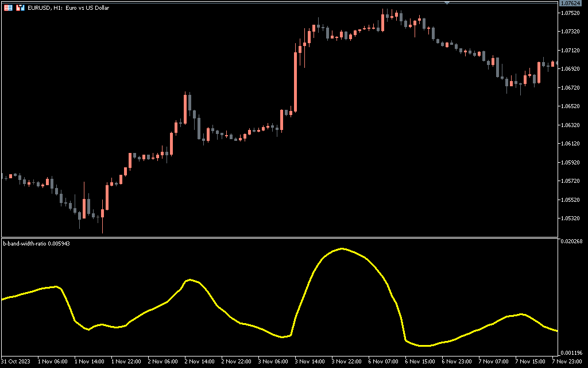This screenshot has height=368, width=588.
Task: Select the yellow indicator line at highest peak
Action: tap(342, 248)
